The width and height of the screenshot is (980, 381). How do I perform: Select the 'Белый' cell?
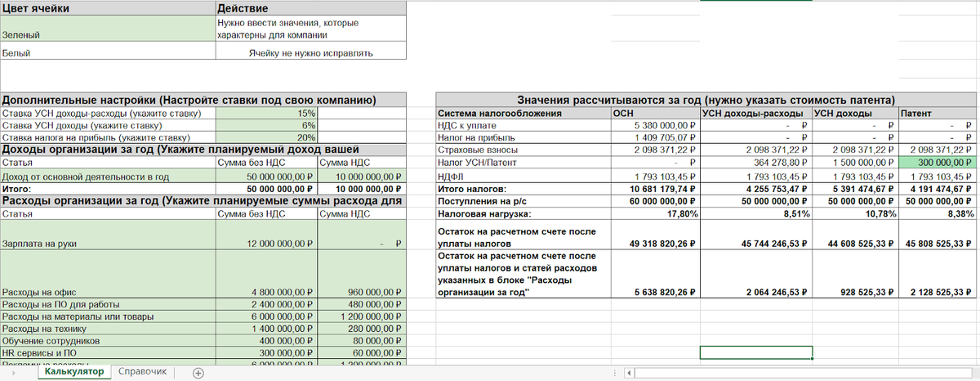[108, 52]
